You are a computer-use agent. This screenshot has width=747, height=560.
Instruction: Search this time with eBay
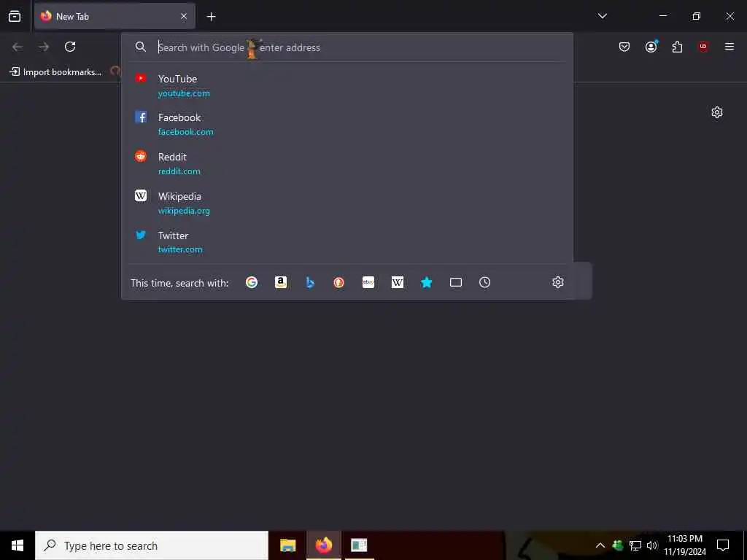(x=368, y=282)
